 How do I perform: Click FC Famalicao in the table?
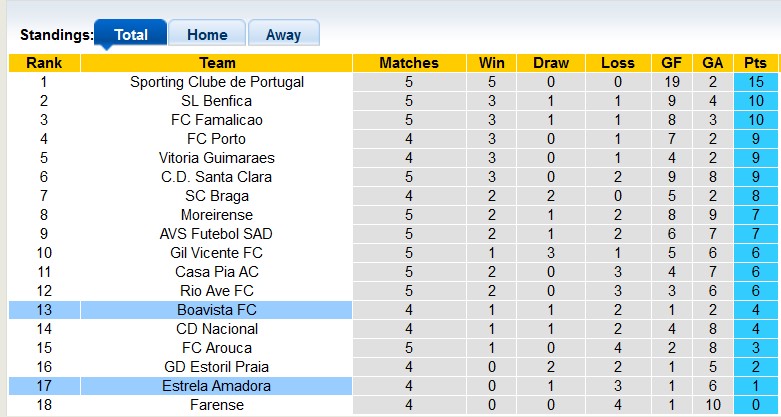coord(217,120)
